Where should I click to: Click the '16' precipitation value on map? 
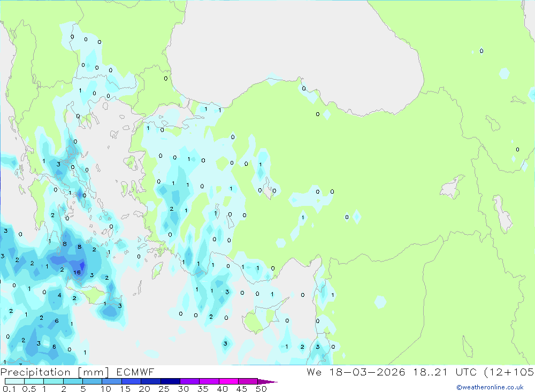(77, 272)
